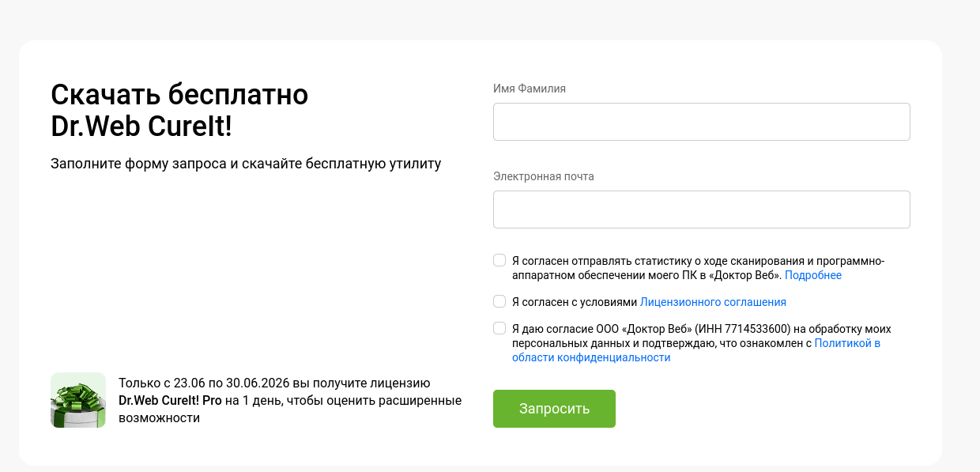
Task: Tick the scan statistics consent checkbox
Action: pos(499,260)
